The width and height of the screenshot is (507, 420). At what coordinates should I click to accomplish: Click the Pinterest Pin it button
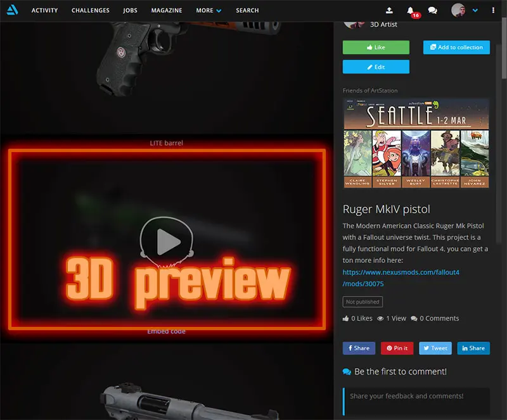[x=397, y=348]
